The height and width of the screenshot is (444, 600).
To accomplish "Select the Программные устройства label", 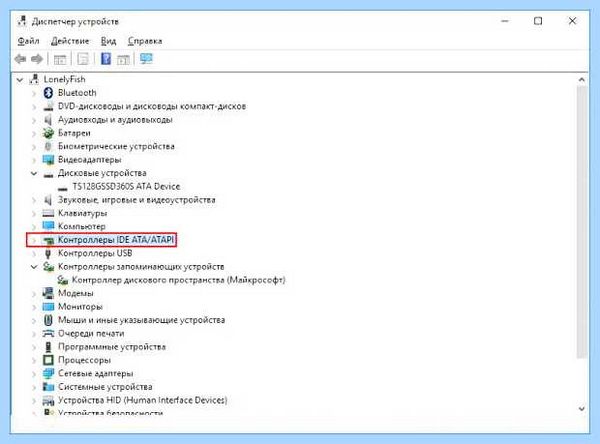I will [x=112, y=347].
